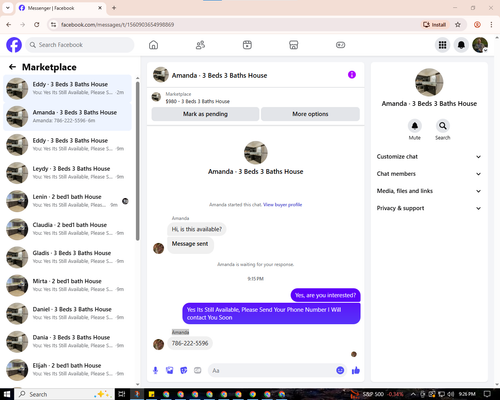Expand Media, files and links section
This screenshot has width=500, height=400.
pyautogui.click(x=429, y=191)
